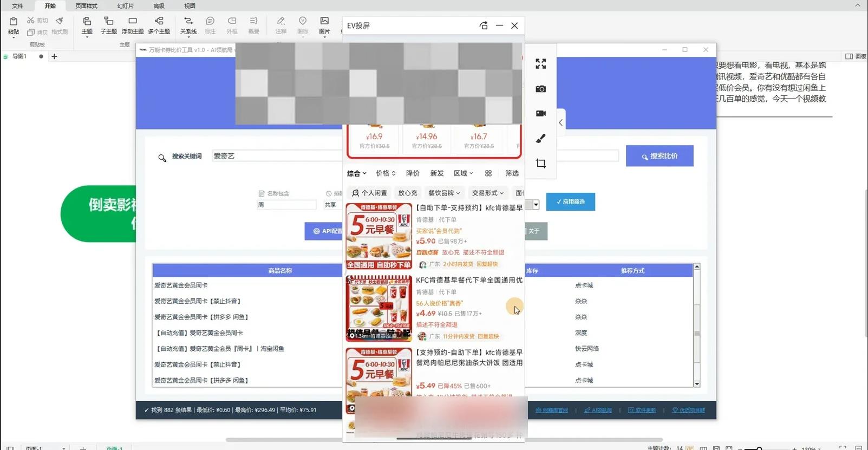Toggle the 放心充 filter chip
This screenshot has width=868, height=450.
[408, 193]
